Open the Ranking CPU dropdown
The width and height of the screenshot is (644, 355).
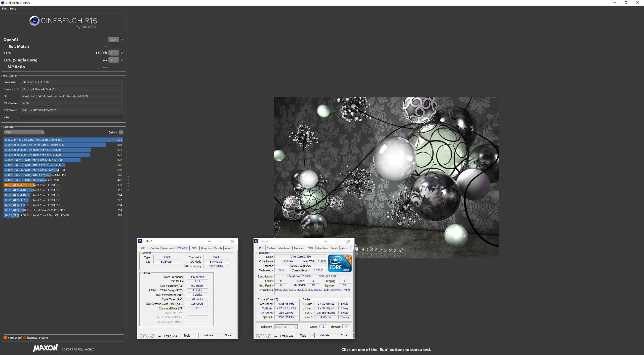(24, 132)
